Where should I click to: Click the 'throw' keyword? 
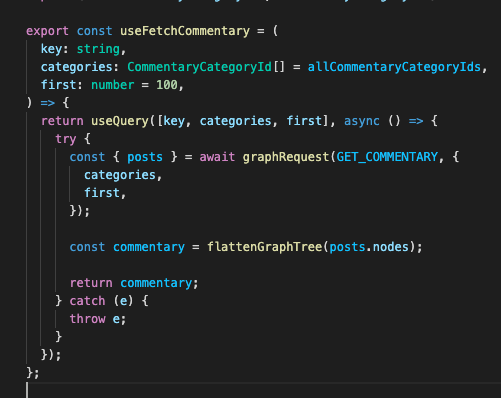click(87, 319)
